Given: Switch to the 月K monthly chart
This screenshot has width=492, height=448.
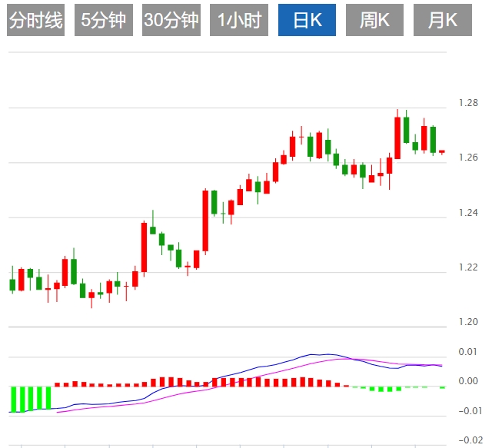Looking at the screenshot, I should (443, 20).
